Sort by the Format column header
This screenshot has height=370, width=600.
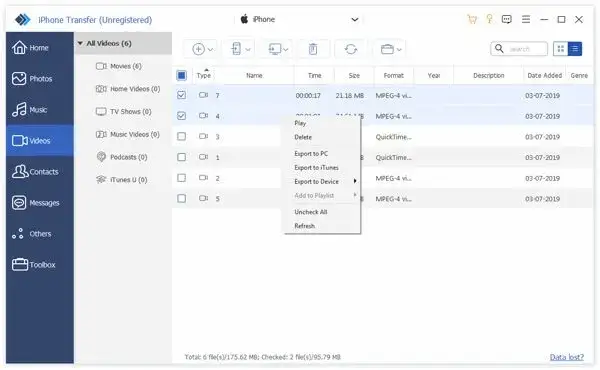tap(393, 75)
